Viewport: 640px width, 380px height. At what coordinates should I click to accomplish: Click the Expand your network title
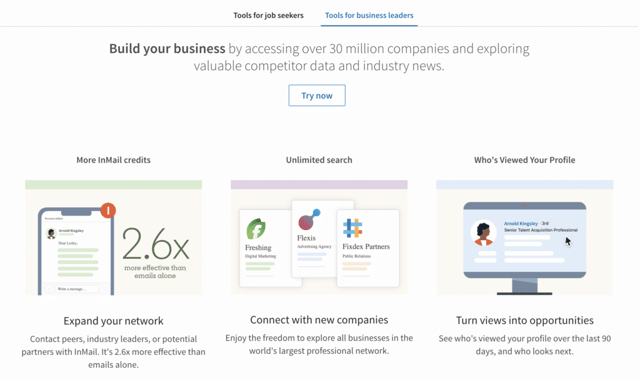113,321
